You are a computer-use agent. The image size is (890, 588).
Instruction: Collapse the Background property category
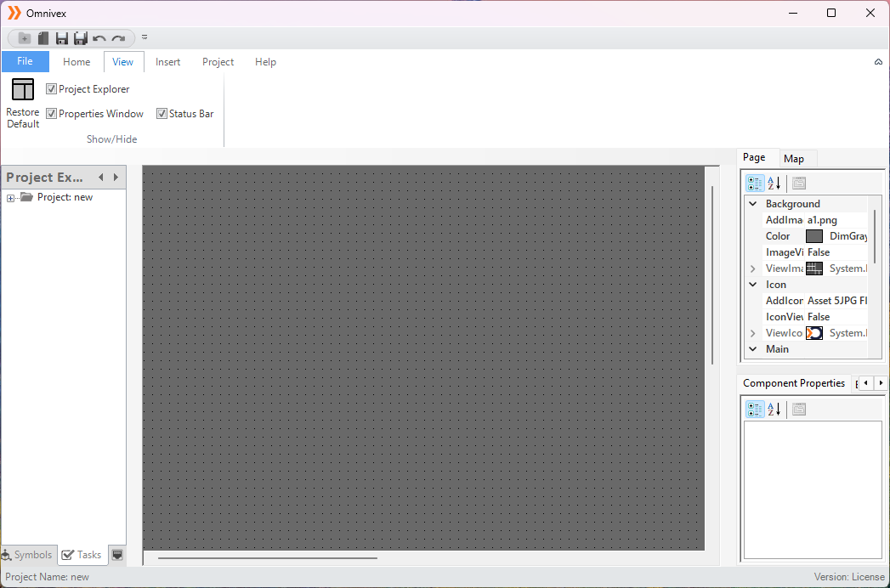click(752, 204)
